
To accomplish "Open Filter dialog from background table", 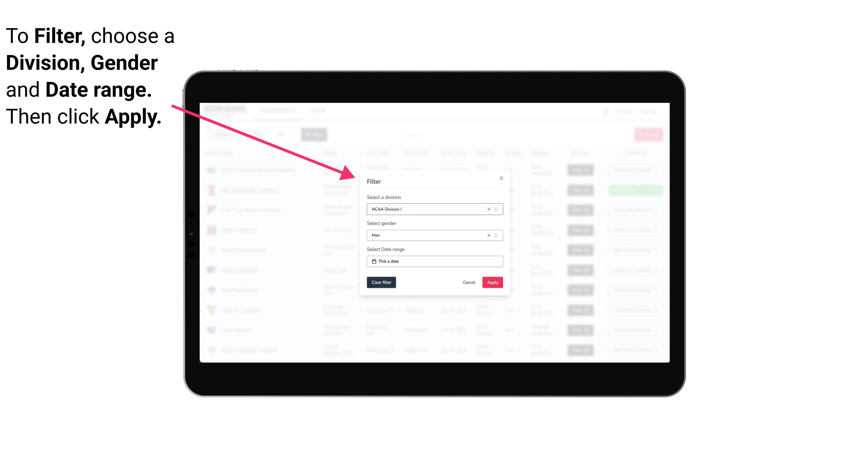I will 315,135.
